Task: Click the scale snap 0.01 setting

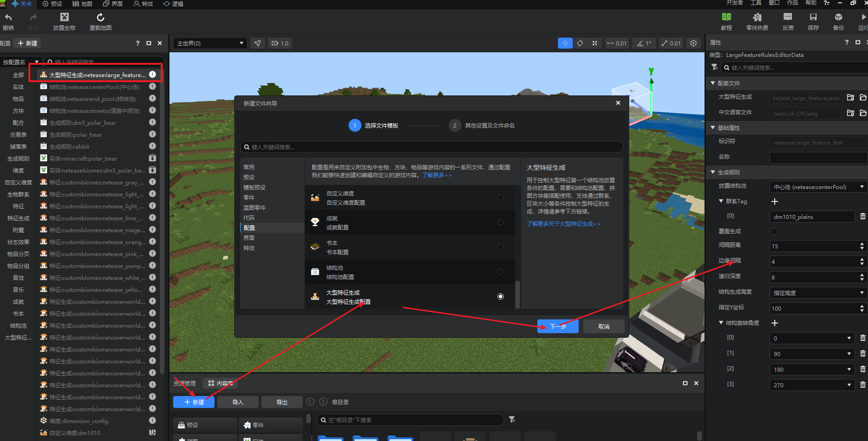Action: coord(671,43)
